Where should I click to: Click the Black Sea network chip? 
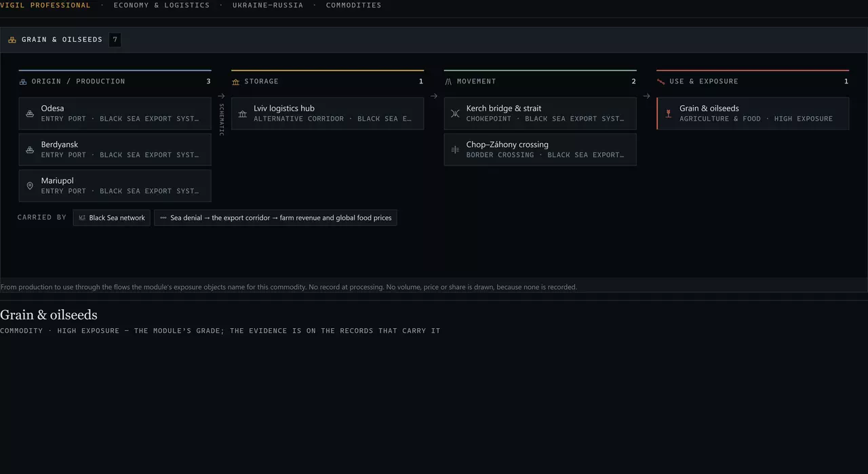pyautogui.click(x=112, y=218)
